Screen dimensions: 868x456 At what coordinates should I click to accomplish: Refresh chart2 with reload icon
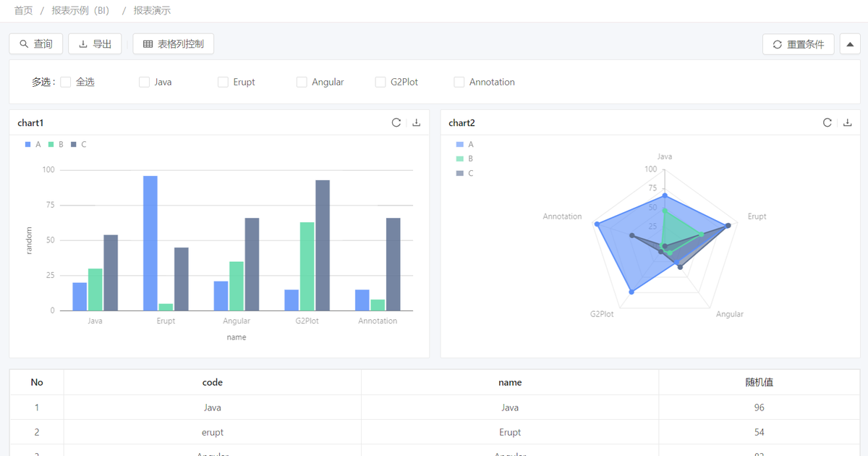(827, 123)
